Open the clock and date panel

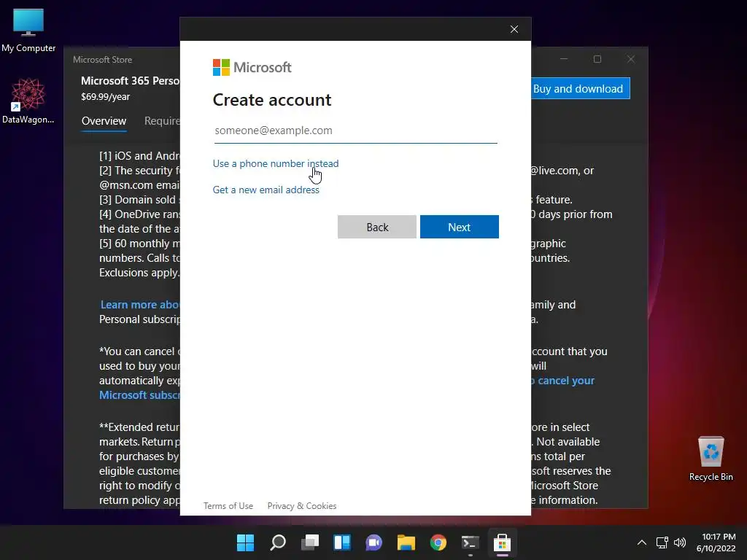[716, 542]
